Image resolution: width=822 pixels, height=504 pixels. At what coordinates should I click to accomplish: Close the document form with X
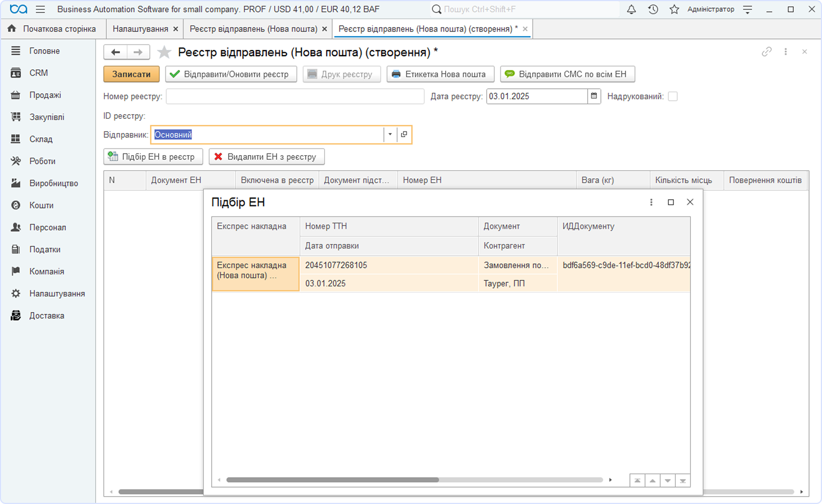pos(805,52)
